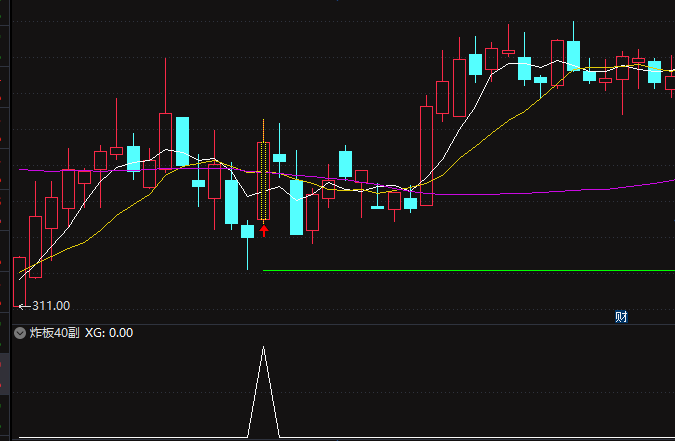Image resolution: width=675 pixels, height=441 pixels.
Task: Select the green horizontal support line
Action: point(469,270)
